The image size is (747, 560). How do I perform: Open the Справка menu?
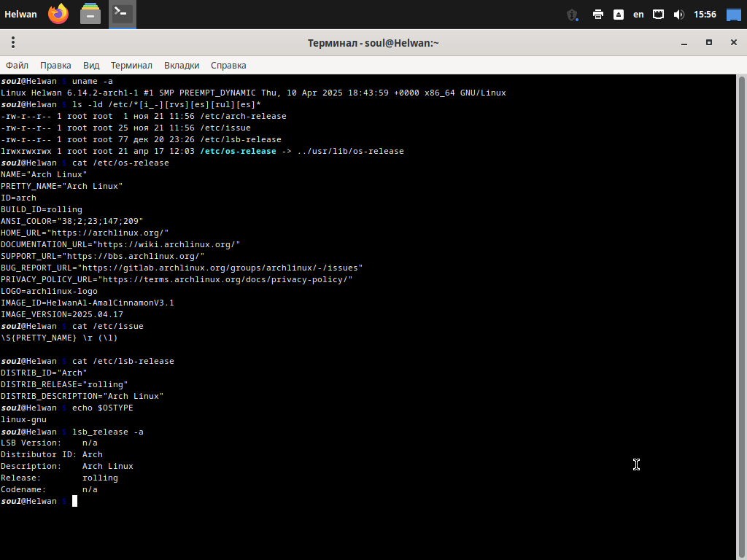(228, 65)
